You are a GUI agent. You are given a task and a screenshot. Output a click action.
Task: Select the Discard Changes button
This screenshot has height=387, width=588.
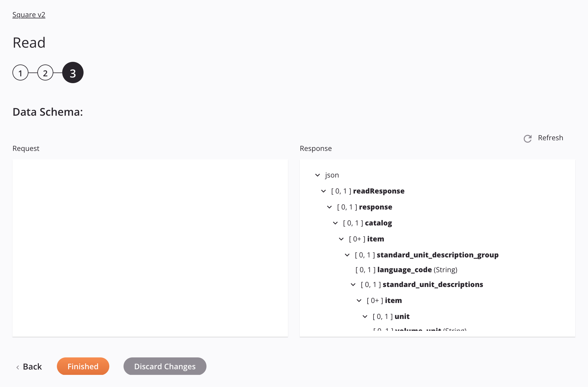coord(165,366)
